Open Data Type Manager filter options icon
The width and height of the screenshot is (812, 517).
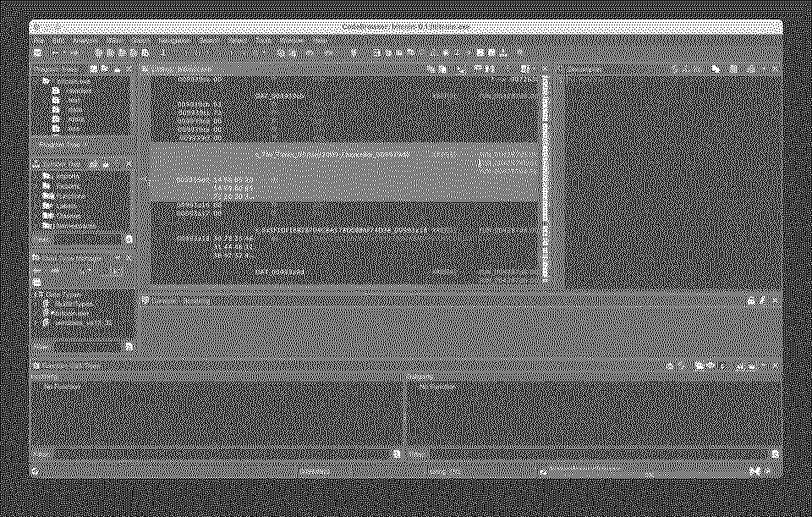coord(129,345)
